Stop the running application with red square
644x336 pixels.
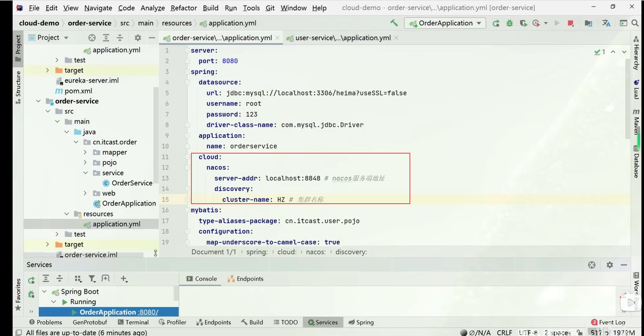tap(570, 23)
